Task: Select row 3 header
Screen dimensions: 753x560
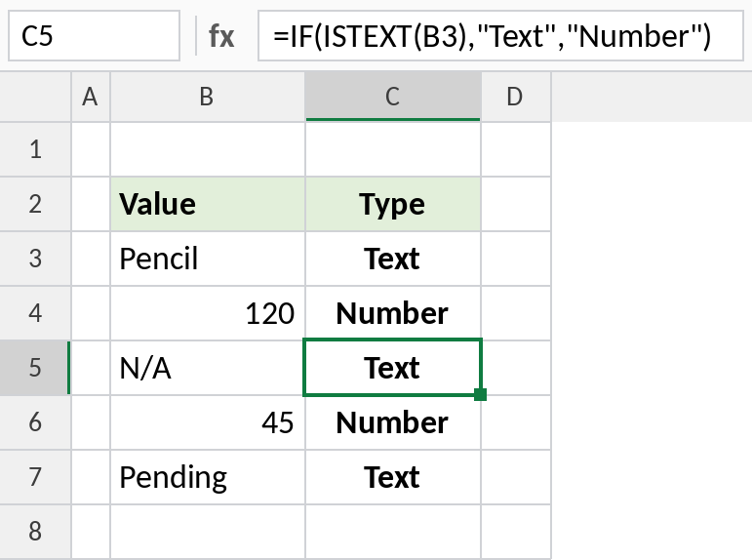Action: [x=35, y=259]
